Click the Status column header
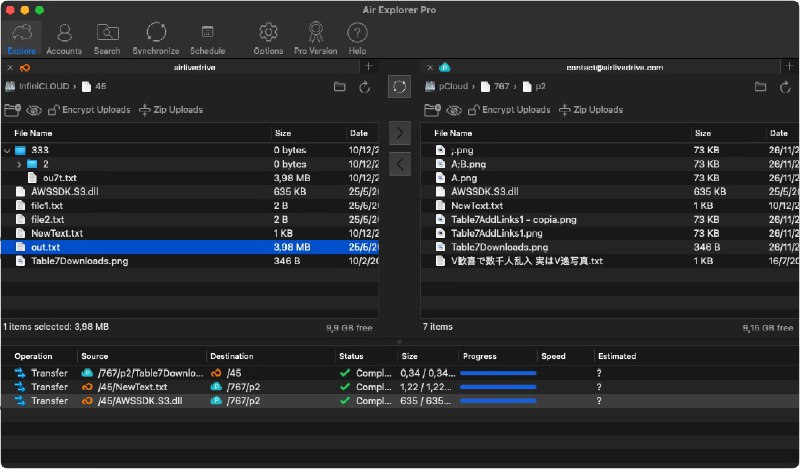Viewport: 800px width, 469px height. [351, 356]
